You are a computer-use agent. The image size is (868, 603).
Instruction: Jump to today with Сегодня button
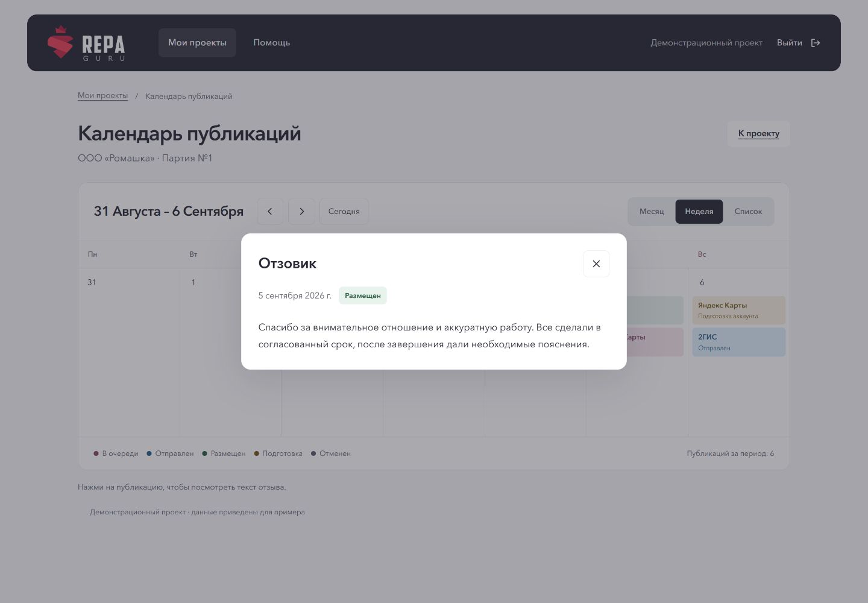pos(344,212)
